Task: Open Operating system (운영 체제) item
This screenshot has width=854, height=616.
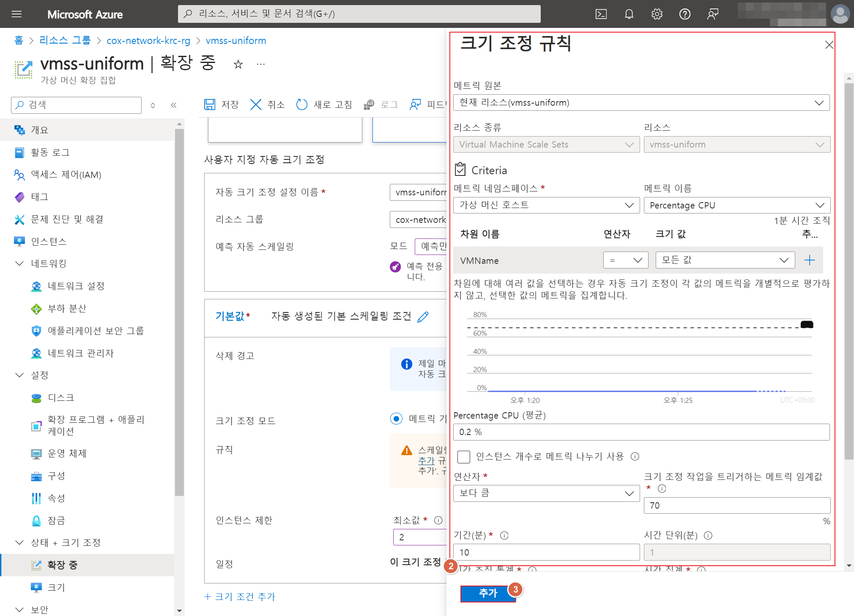Action: tap(87, 453)
